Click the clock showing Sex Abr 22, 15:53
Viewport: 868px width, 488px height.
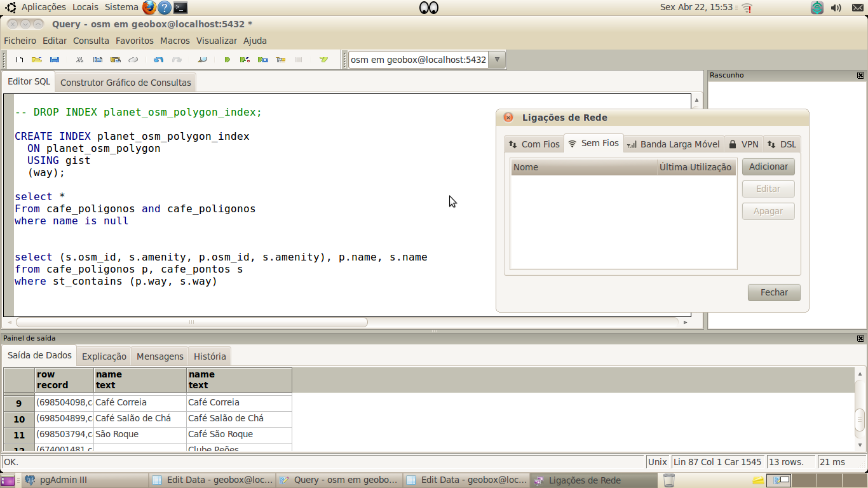coord(696,8)
